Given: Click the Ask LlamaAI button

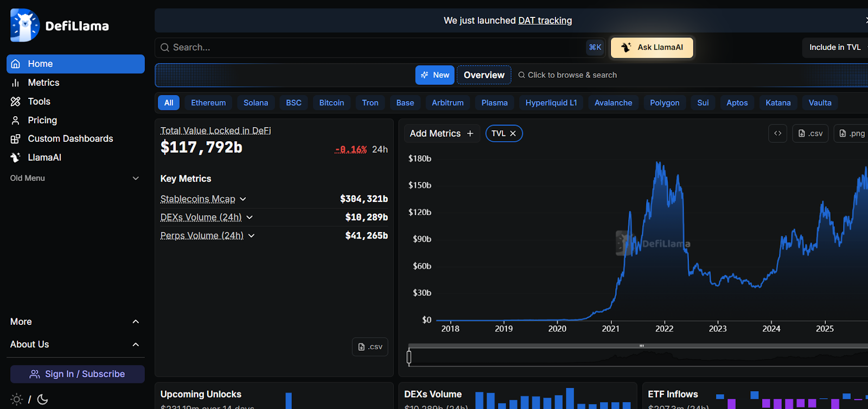Looking at the screenshot, I should pyautogui.click(x=652, y=47).
